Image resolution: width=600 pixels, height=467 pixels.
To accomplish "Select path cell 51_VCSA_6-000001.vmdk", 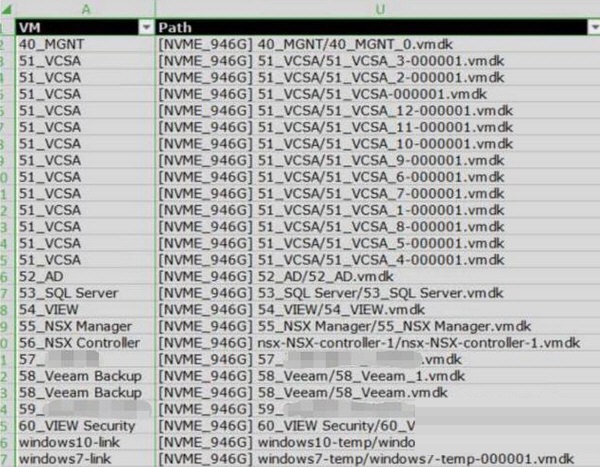I will pos(378,177).
